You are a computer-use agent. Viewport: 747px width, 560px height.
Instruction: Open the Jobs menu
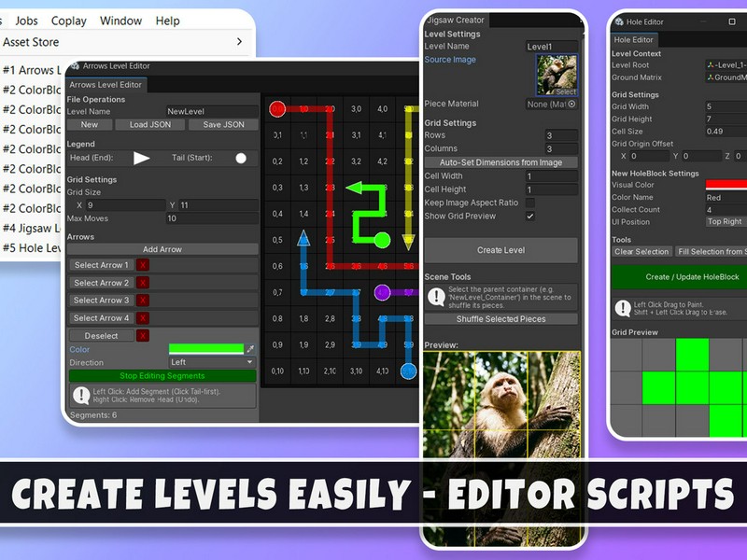[x=26, y=21]
